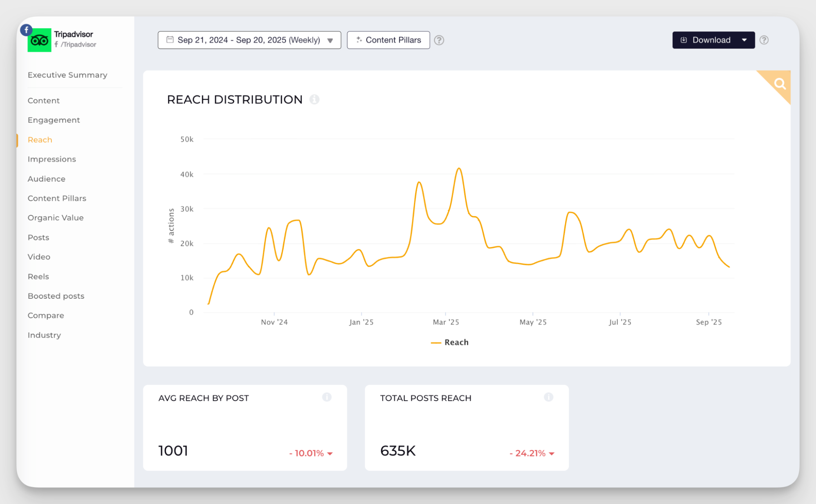Expand the Download options arrow
Image resolution: width=816 pixels, height=504 pixels.
(x=744, y=40)
